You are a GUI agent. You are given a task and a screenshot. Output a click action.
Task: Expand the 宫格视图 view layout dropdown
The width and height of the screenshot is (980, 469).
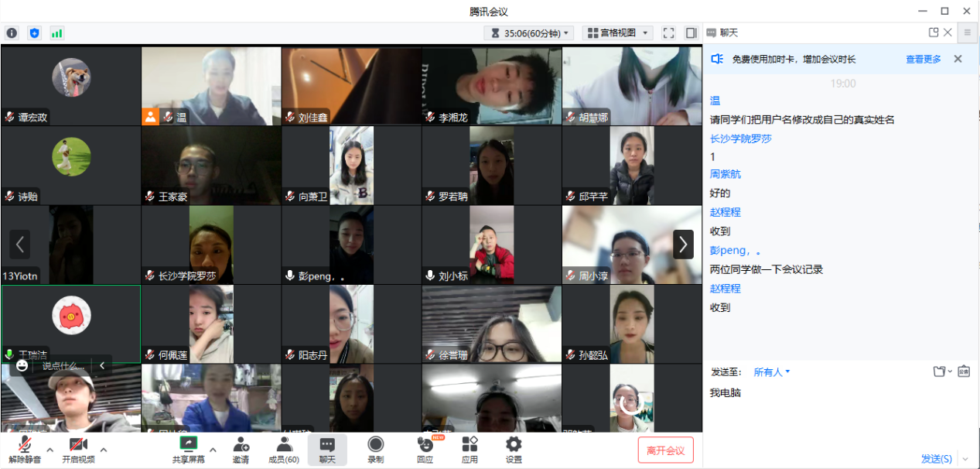click(618, 33)
